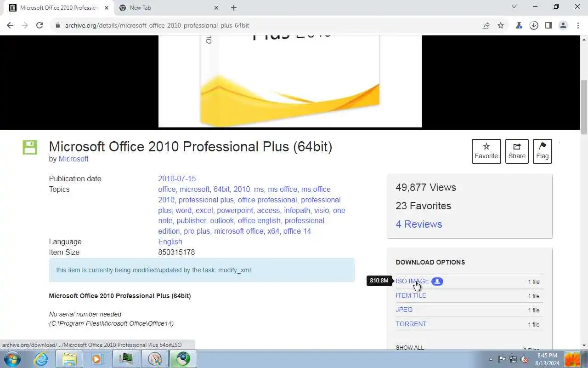Viewport: 588px width, 368px height.
Task: Open the Chrome three-dot menu
Action: pyautogui.click(x=578, y=25)
